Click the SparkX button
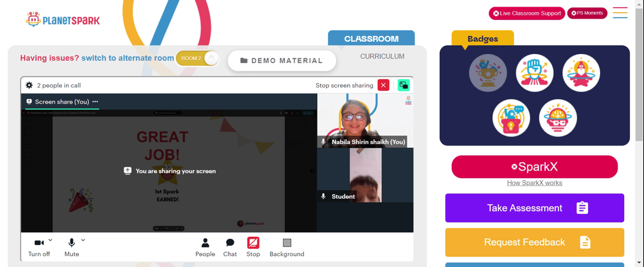Viewport: 644px width, 267px height. click(x=535, y=167)
